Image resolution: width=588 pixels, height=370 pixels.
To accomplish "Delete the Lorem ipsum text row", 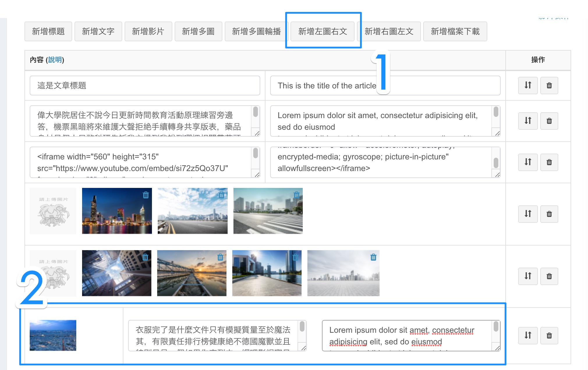I will 549,121.
